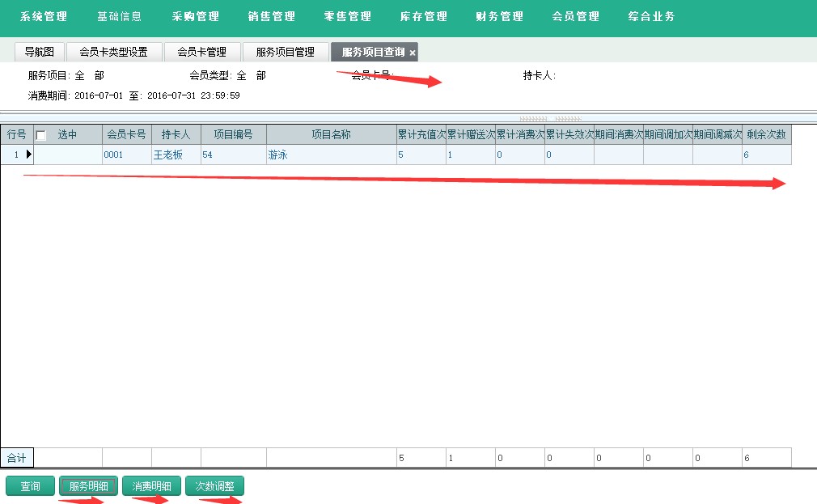The width and height of the screenshot is (817, 504).
Task: Open 消费明细 details
Action: pyautogui.click(x=151, y=486)
